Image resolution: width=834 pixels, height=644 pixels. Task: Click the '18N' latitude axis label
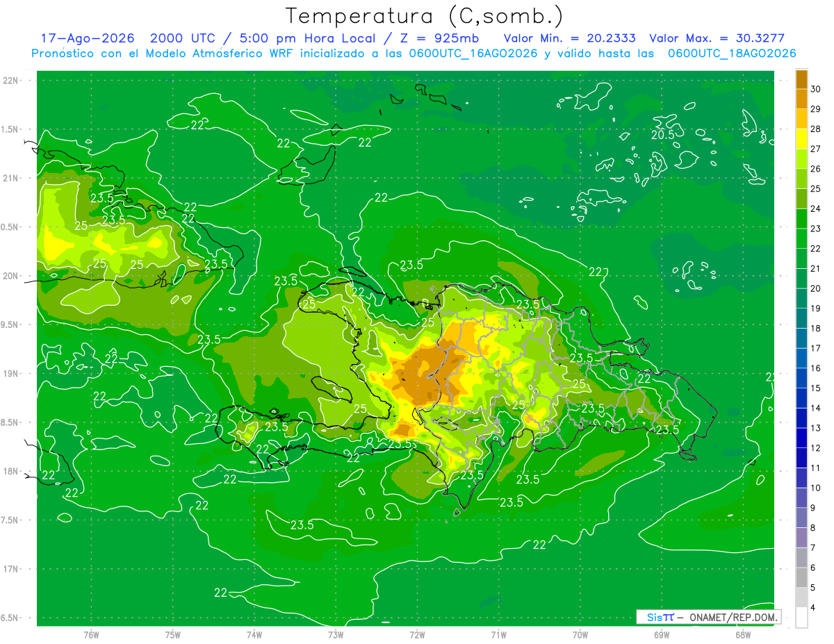(x=10, y=471)
